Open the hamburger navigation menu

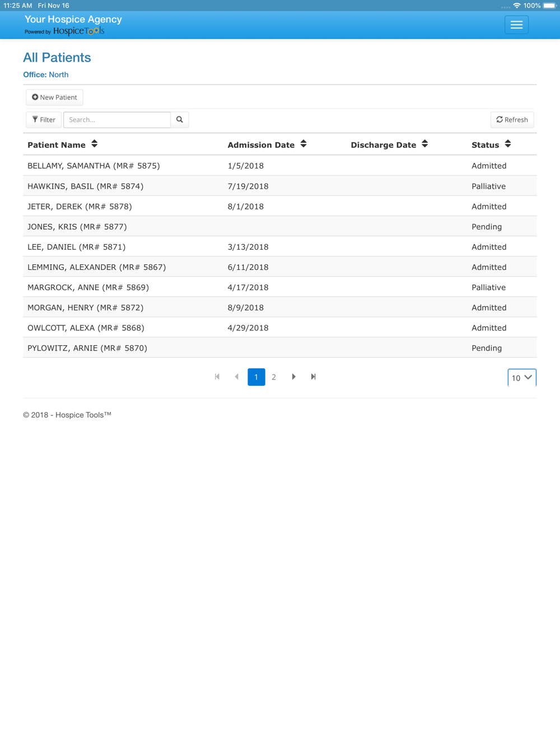(x=516, y=25)
